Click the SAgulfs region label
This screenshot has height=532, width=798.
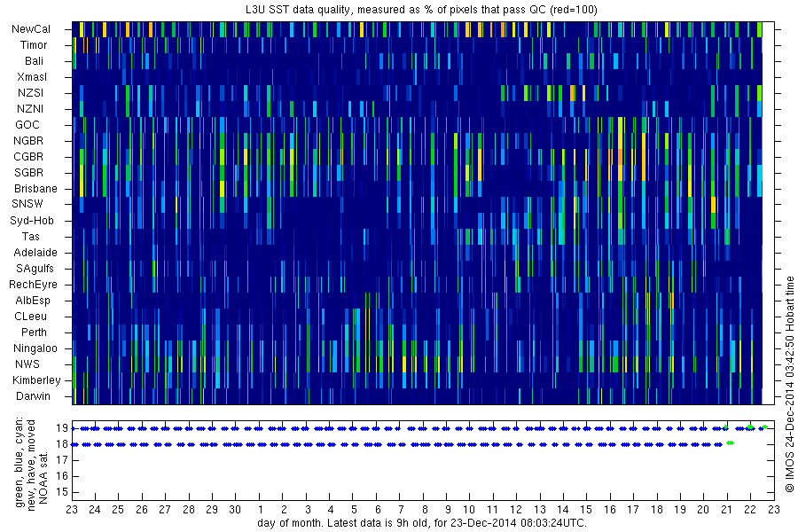35,269
